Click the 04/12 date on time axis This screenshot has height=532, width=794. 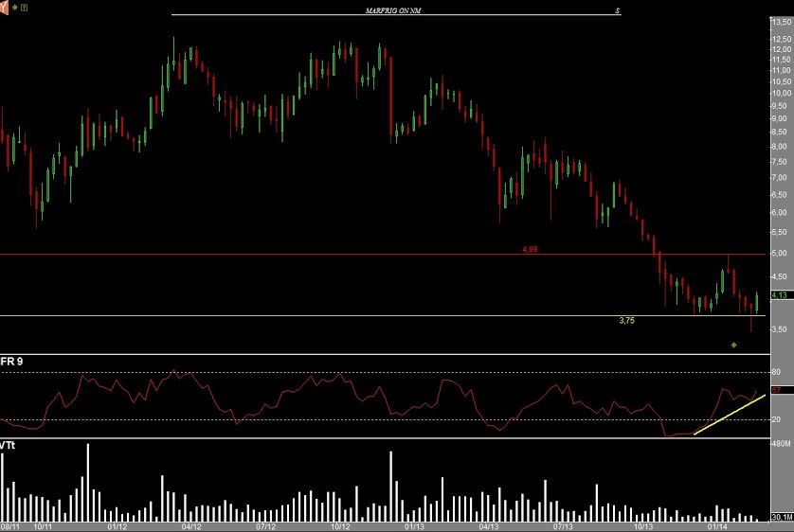(190, 526)
